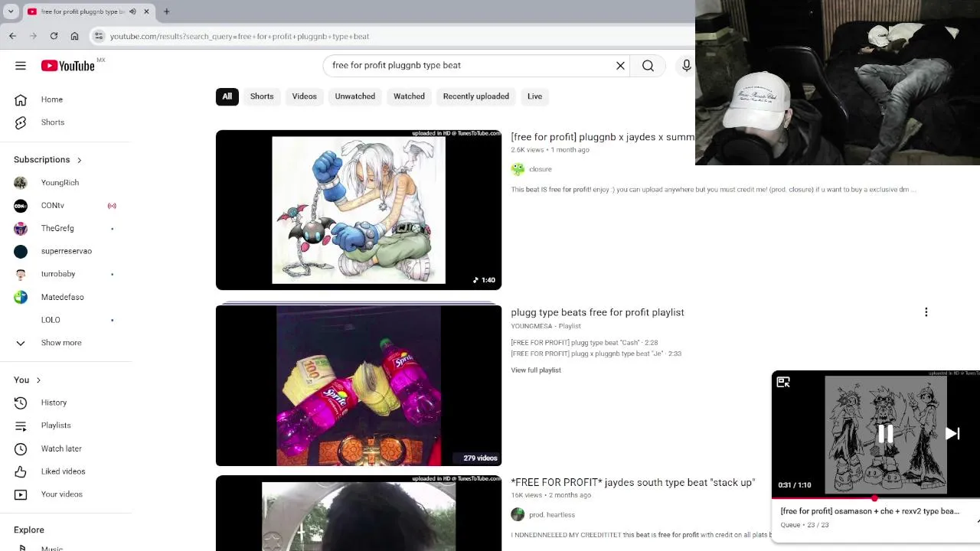
Task: Open the "stack up" beat thumbnail
Action: point(358,513)
